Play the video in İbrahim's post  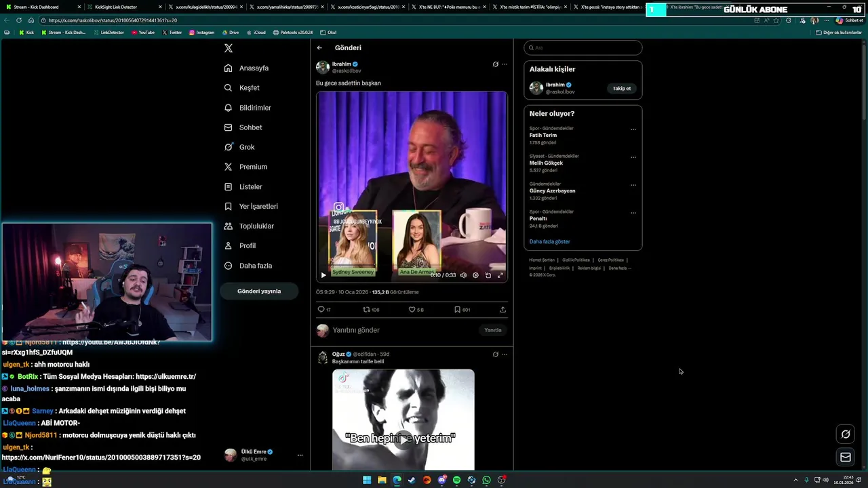(323, 275)
